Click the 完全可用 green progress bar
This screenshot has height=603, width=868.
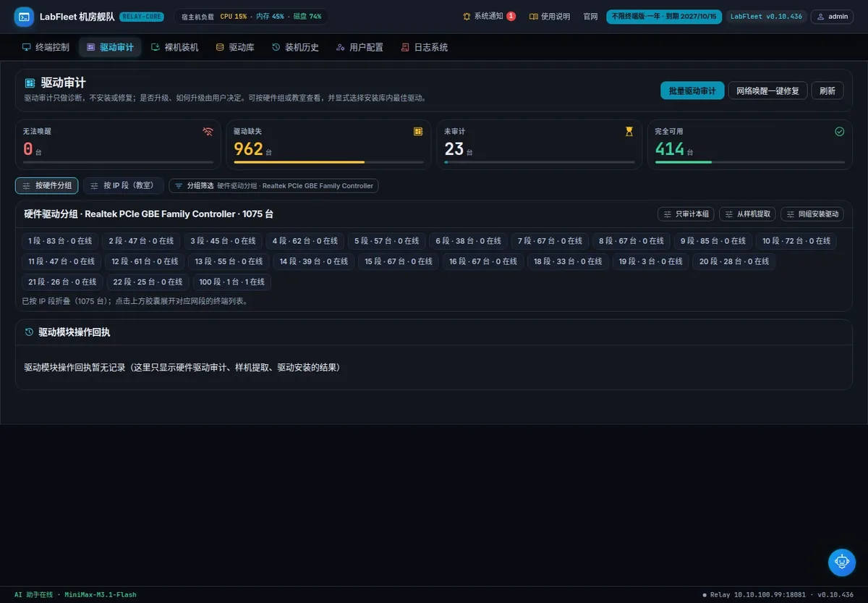(x=684, y=162)
